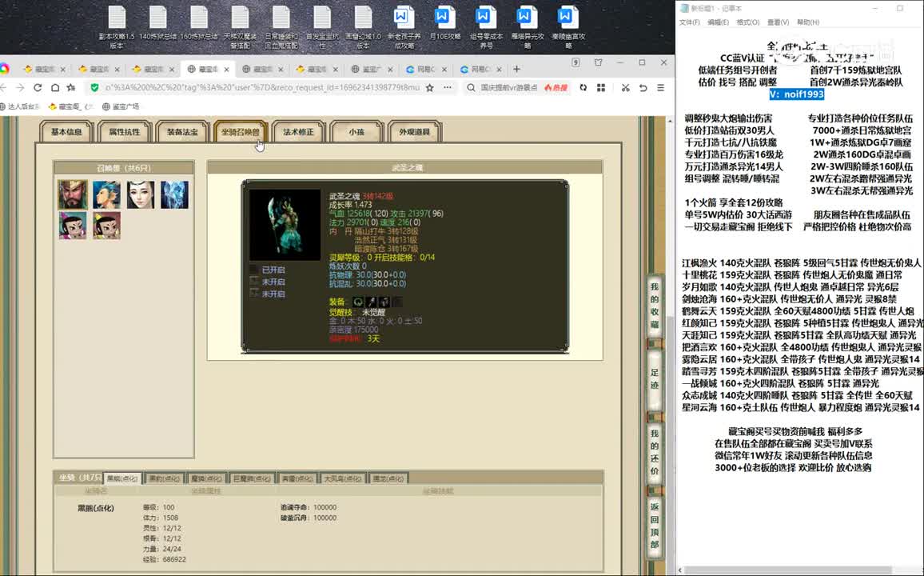The image size is (924, 576).
Task: Click the browser URL address field
Action: pos(262,87)
